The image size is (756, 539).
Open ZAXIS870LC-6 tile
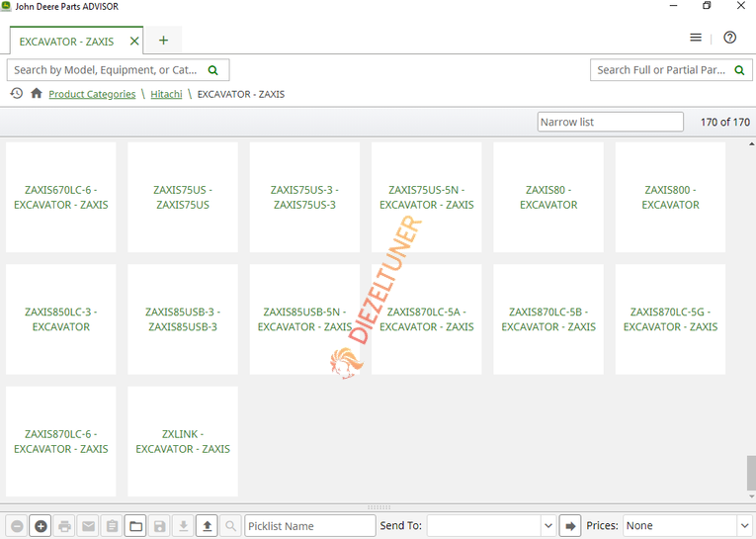pyautogui.click(x=60, y=441)
